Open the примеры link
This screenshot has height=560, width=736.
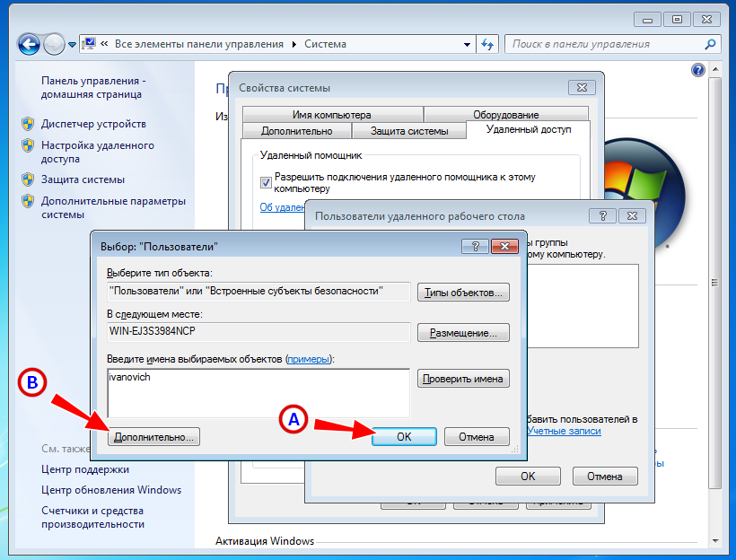tap(309, 359)
